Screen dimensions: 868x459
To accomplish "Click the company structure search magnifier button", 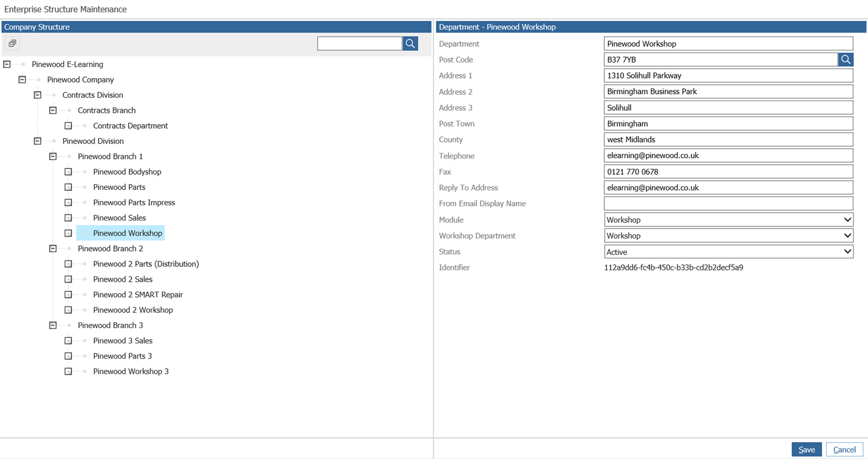I will click(x=410, y=43).
